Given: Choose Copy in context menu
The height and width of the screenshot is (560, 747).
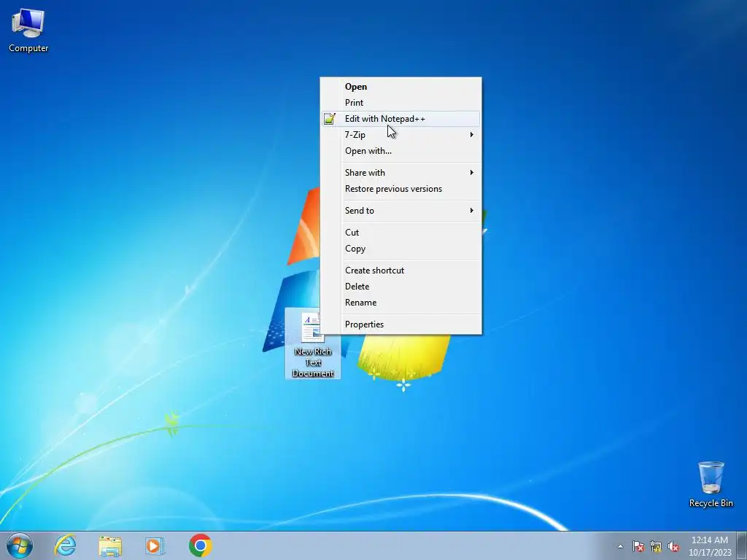Looking at the screenshot, I should click(x=400, y=249).
